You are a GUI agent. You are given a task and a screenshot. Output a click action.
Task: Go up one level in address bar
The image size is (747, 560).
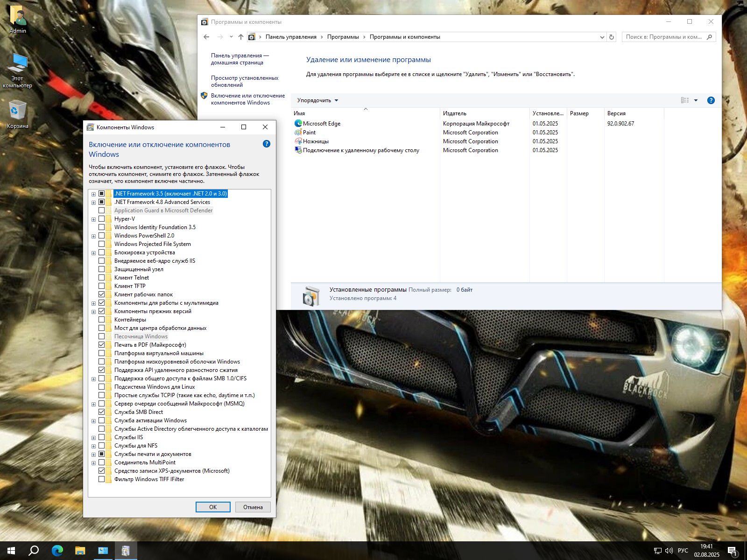coord(241,37)
